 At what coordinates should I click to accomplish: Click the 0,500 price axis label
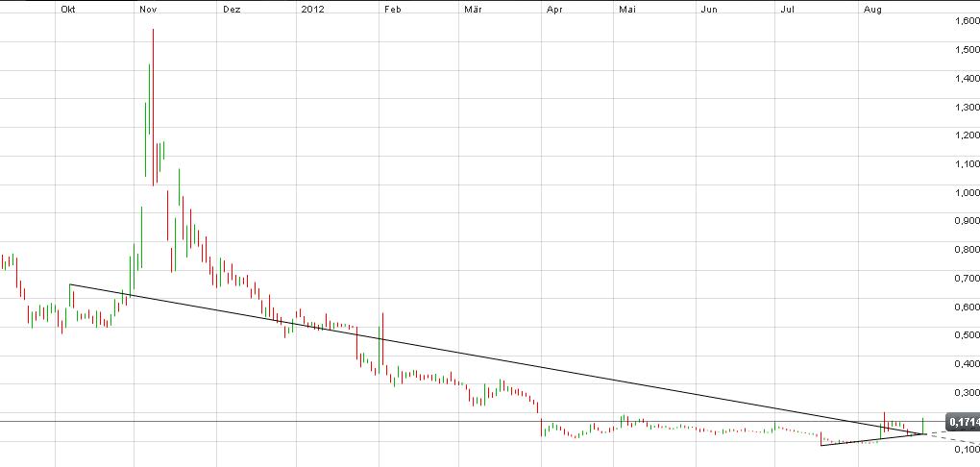coord(962,335)
